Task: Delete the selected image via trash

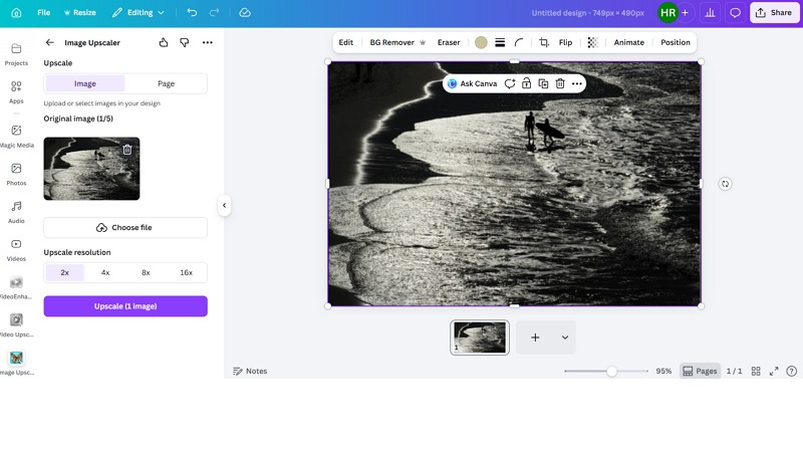Action: [560, 83]
